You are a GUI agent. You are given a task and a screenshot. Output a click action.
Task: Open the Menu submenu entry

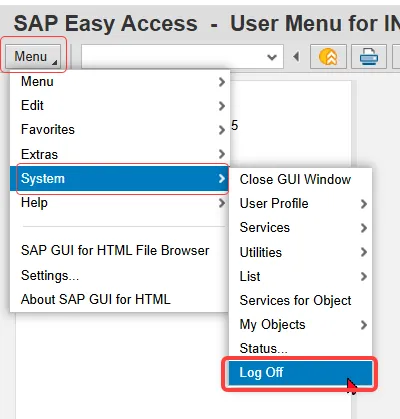click(120, 82)
